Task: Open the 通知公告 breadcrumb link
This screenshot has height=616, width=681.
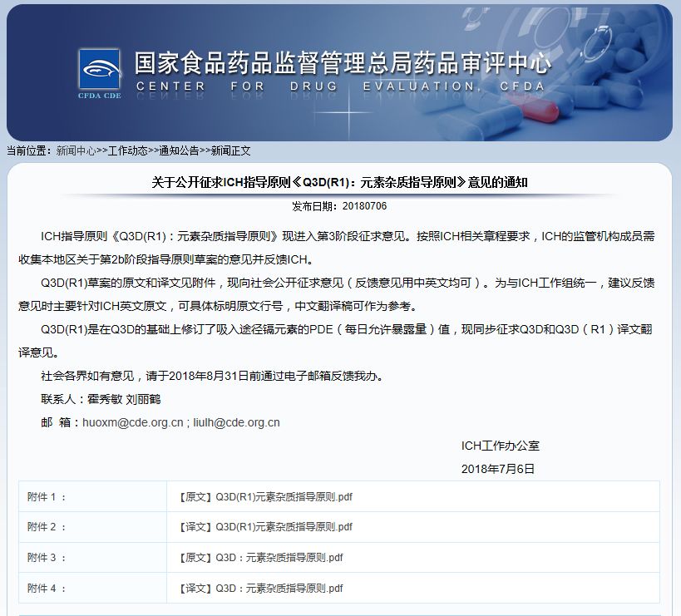Action: 179,150
